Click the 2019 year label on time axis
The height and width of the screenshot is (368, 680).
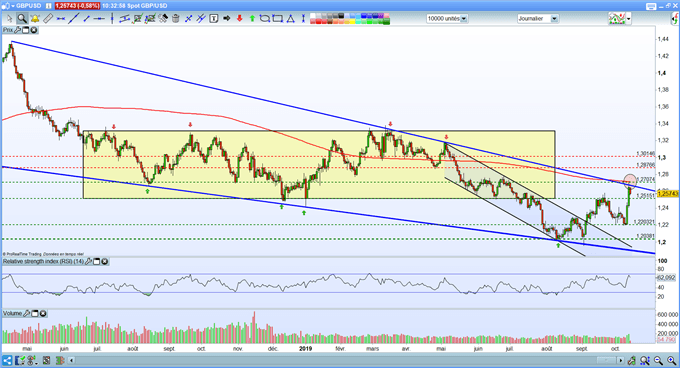pos(306,348)
